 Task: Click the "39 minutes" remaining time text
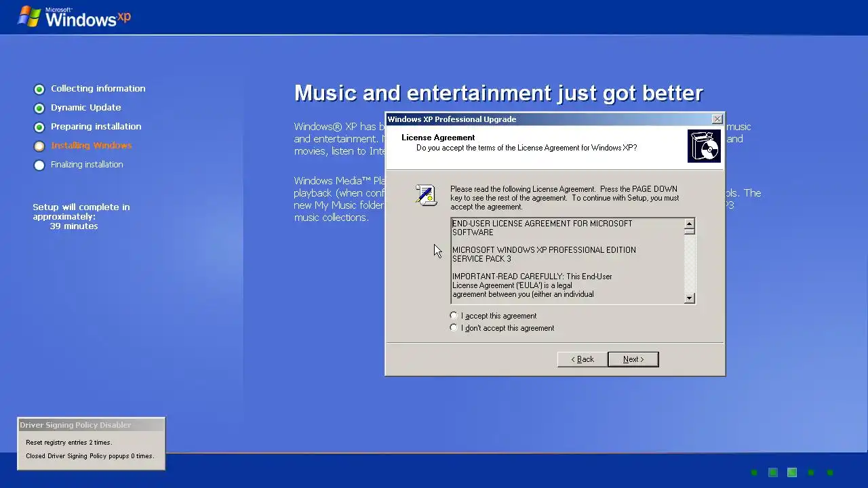click(74, 226)
